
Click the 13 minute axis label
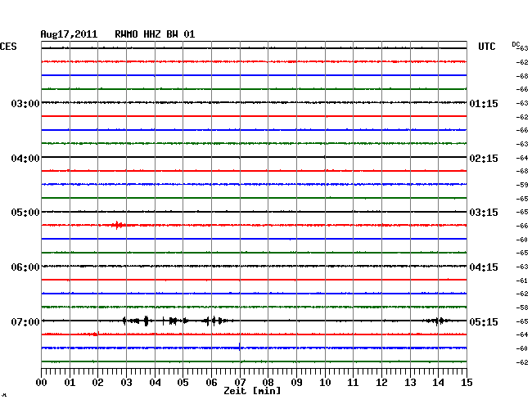[x=410, y=383]
